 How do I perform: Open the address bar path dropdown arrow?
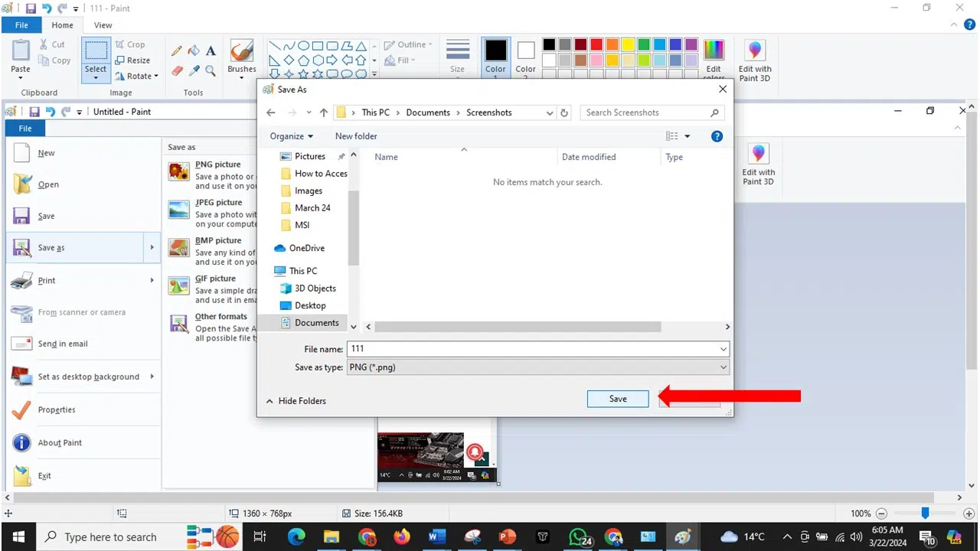coord(550,112)
